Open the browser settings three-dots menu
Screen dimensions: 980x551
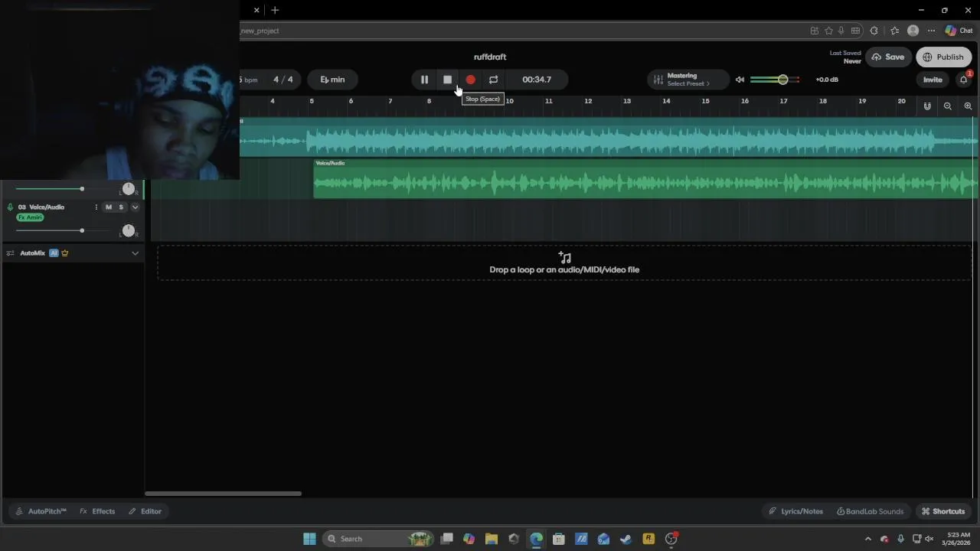pyautogui.click(x=931, y=31)
